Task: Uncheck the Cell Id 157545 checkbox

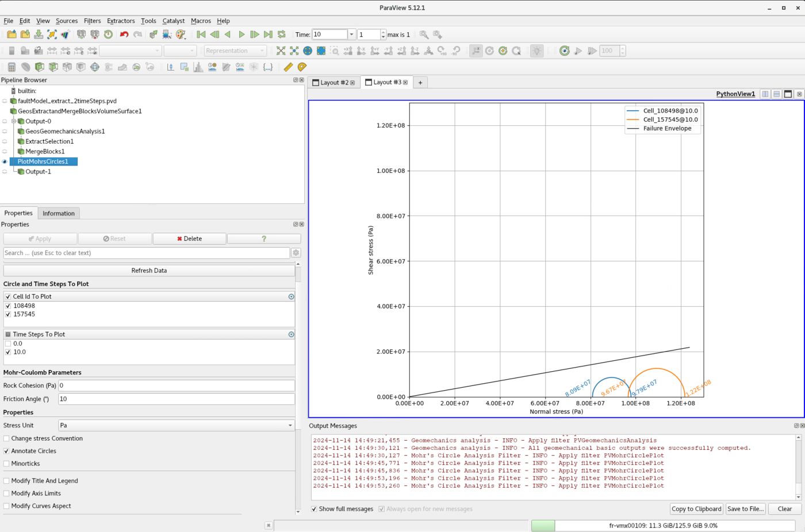Action: coord(8,314)
